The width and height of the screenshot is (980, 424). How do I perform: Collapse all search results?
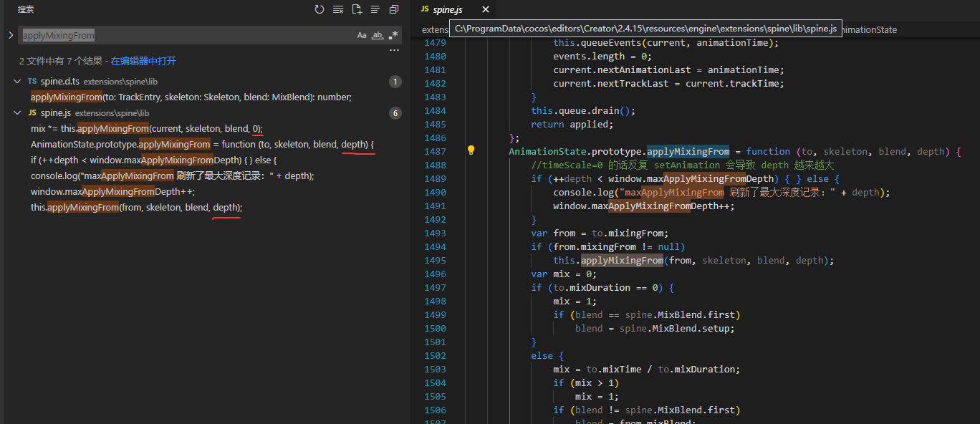(x=393, y=9)
